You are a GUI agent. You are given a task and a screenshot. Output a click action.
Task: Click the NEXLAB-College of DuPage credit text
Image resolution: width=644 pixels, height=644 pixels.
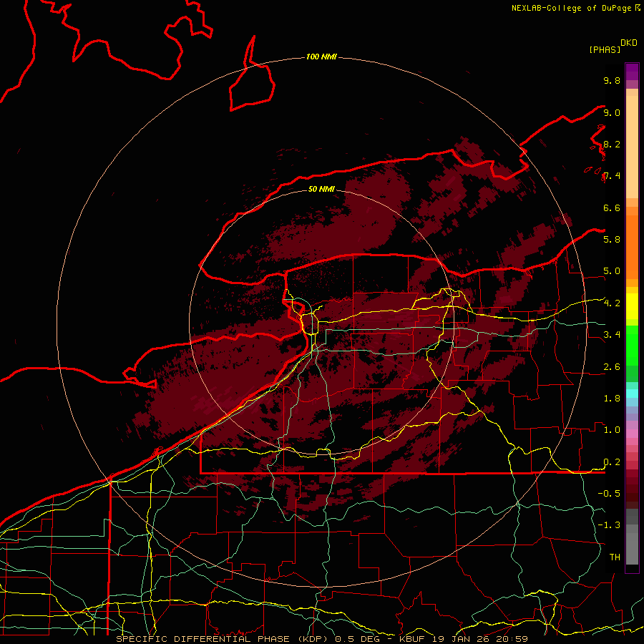[571, 8]
